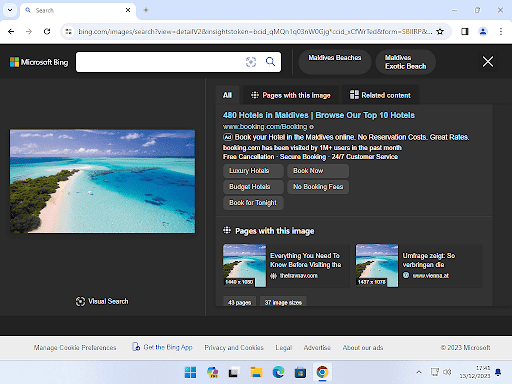Reload the page with refresh icon

point(47,32)
